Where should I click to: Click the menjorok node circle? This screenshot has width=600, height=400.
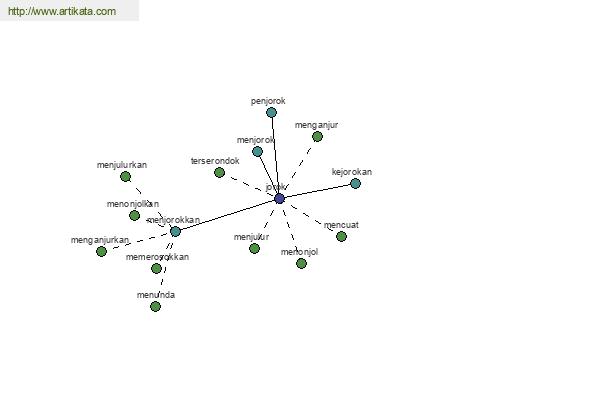258,152
